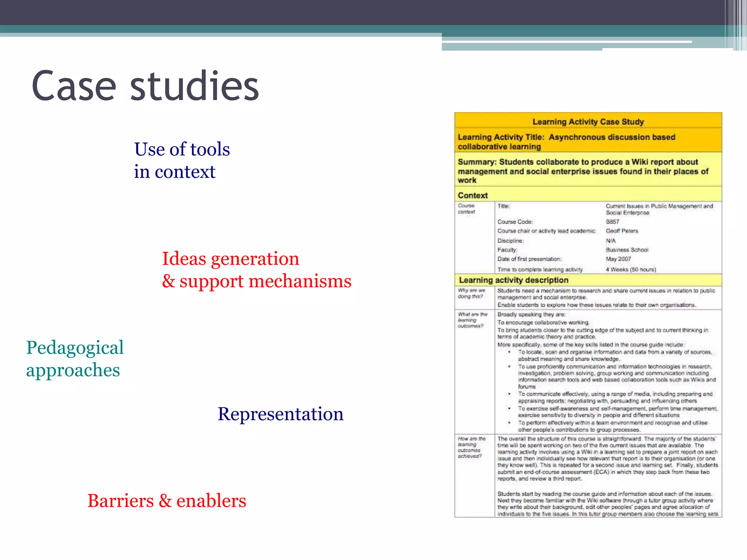Click the 'Representation' label
747x560 pixels.
(280, 414)
